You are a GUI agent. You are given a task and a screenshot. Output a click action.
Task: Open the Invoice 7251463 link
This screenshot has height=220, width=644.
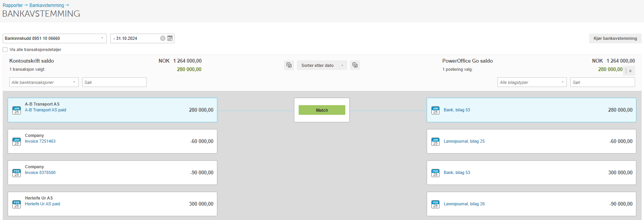tap(40, 141)
